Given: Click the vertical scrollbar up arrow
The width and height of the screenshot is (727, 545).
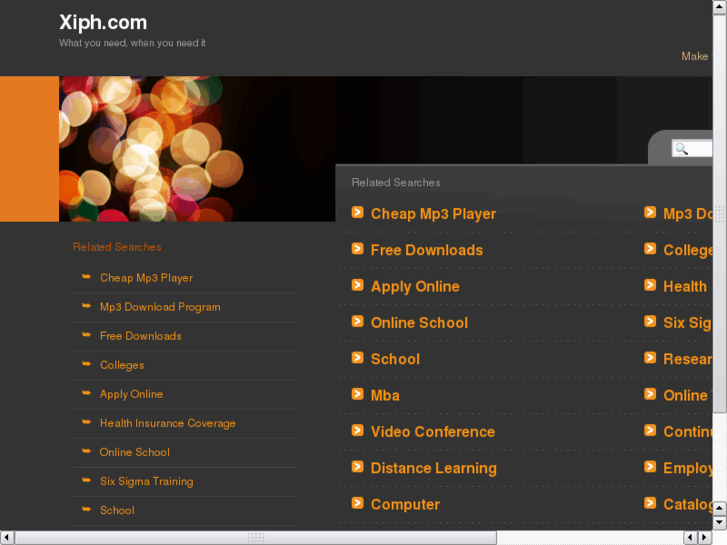Looking at the screenshot, I should tap(720, 7).
